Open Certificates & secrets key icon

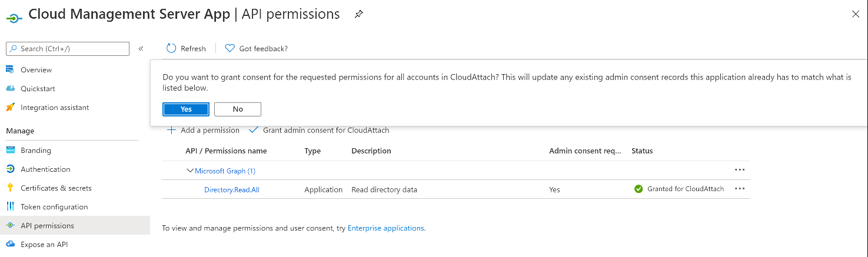coord(10,188)
